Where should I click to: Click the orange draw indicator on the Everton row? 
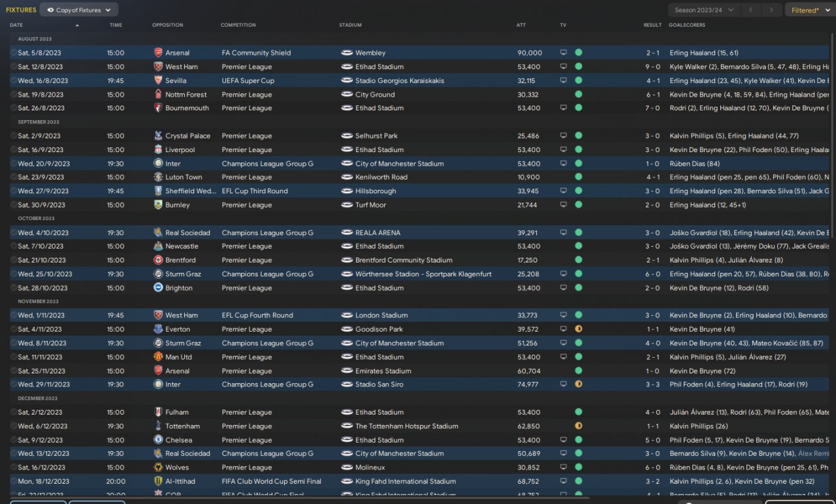(x=579, y=329)
